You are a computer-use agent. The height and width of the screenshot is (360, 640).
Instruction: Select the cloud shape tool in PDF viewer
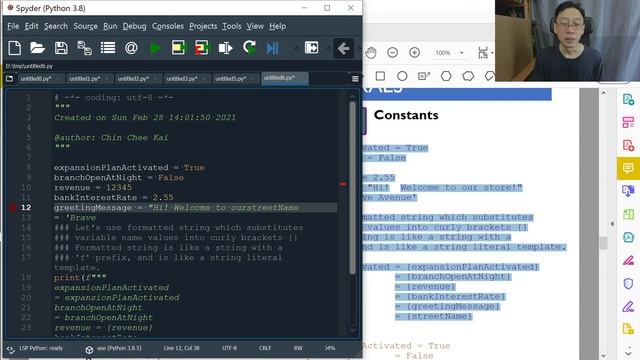click(468, 76)
